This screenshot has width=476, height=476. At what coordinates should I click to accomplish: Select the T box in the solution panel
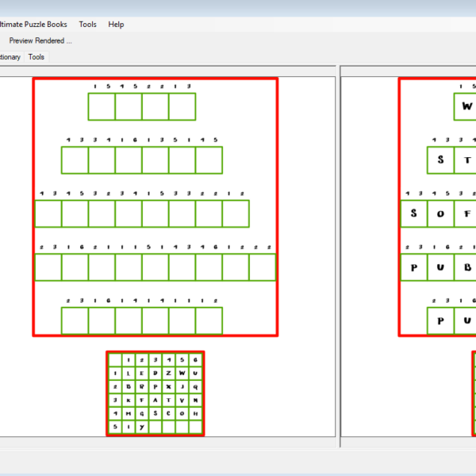click(466, 160)
